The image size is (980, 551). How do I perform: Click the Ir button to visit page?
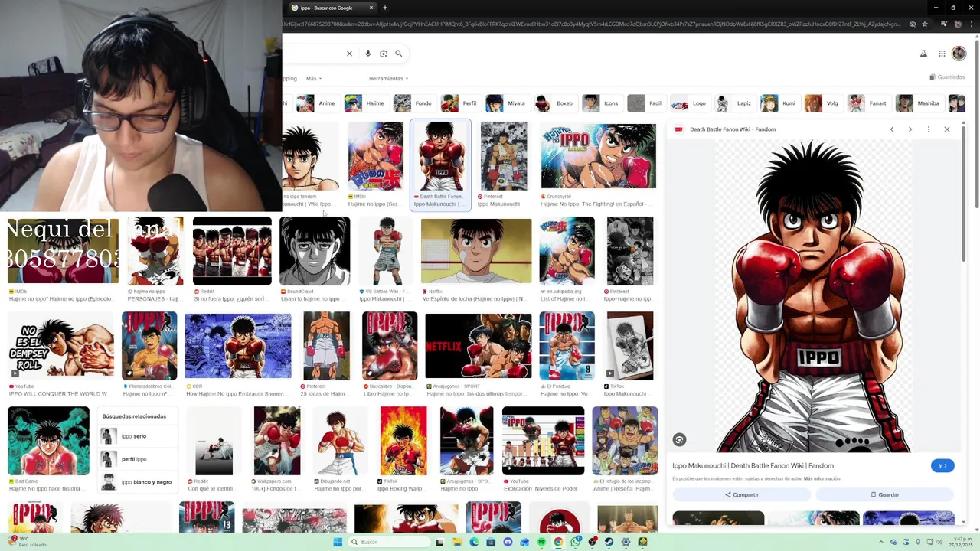pos(942,465)
